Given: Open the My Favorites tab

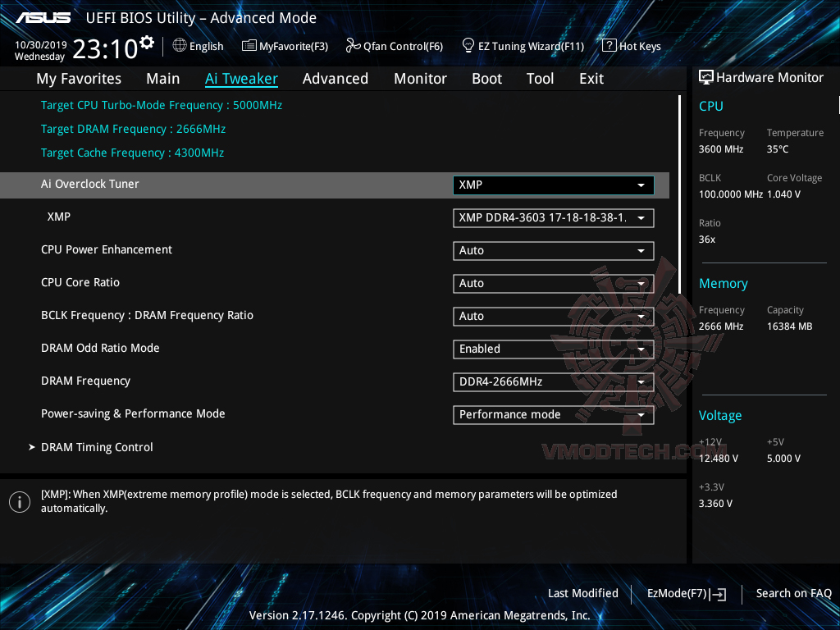Looking at the screenshot, I should [79, 79].
